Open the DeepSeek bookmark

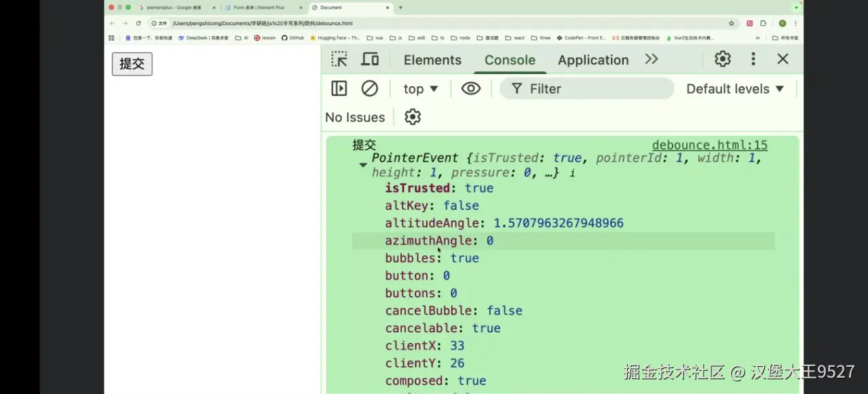pos(204,38)
